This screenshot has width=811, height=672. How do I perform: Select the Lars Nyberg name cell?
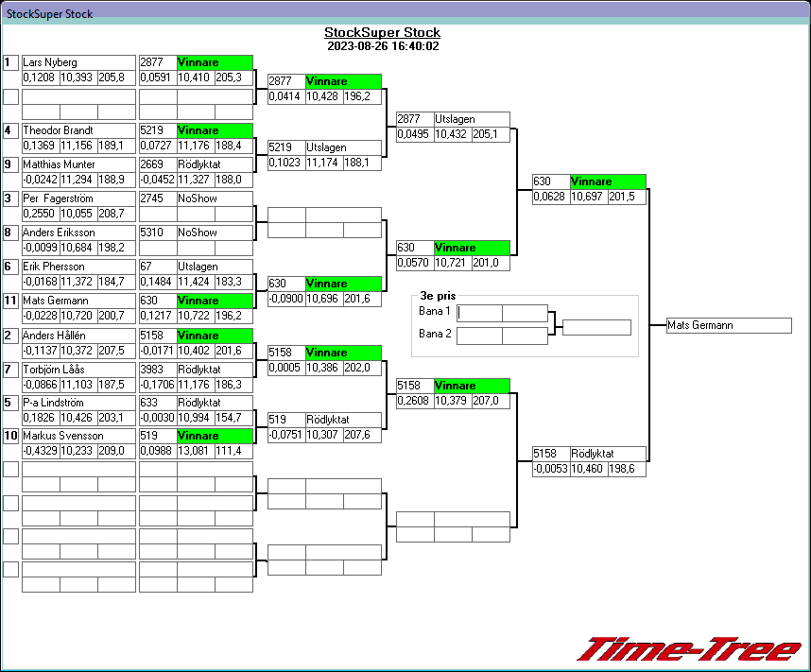(x=78, y=62)
